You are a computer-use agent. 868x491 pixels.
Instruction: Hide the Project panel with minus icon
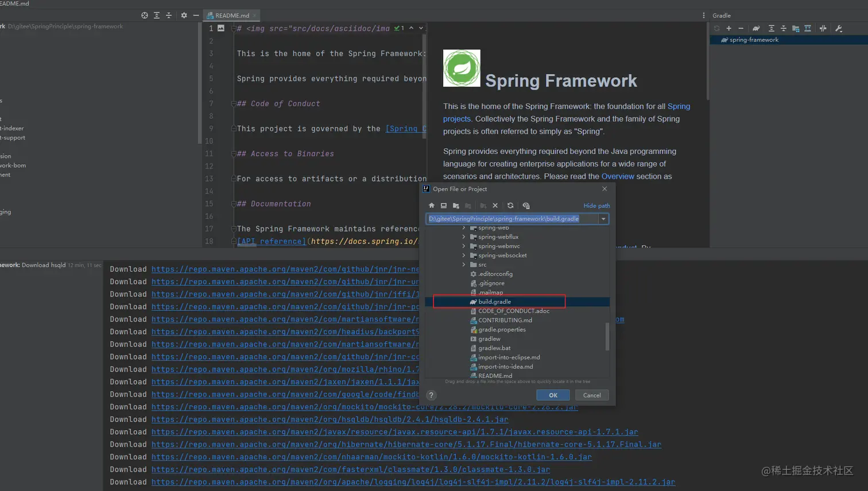(x=196, y=16)
